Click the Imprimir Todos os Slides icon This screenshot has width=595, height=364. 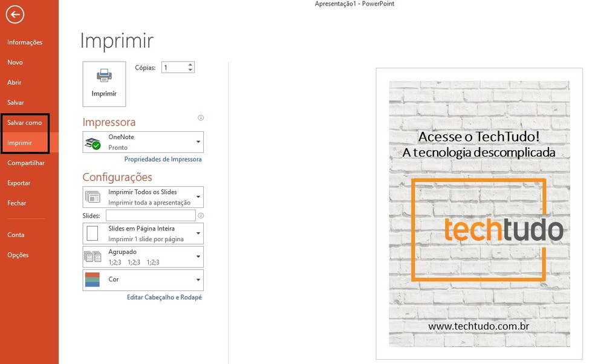pyautogui.click(x=93, y=197)
